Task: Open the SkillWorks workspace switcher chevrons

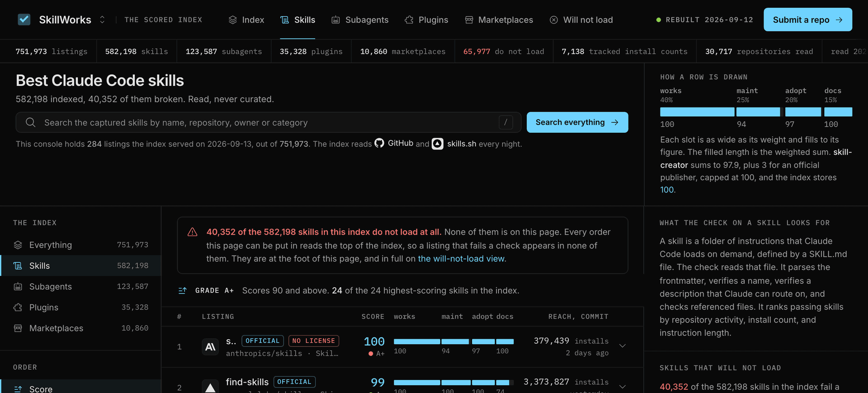Action: point(102,19)
